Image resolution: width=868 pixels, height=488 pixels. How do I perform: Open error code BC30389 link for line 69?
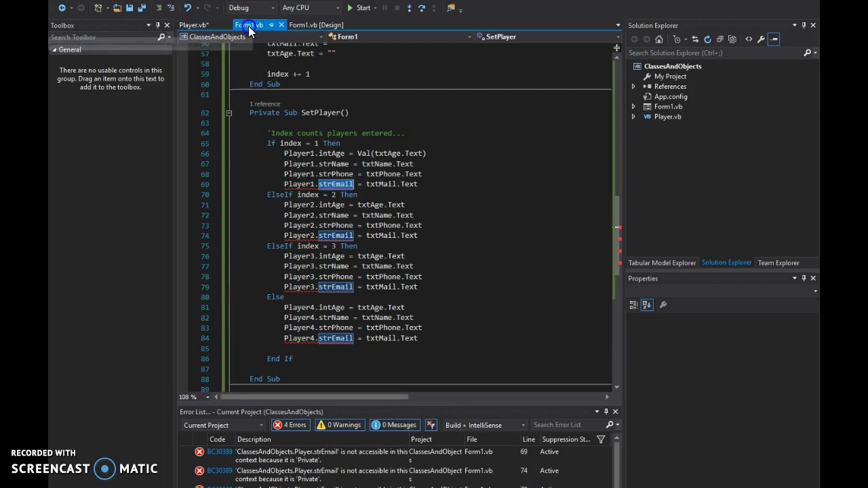tap(220, 452)
